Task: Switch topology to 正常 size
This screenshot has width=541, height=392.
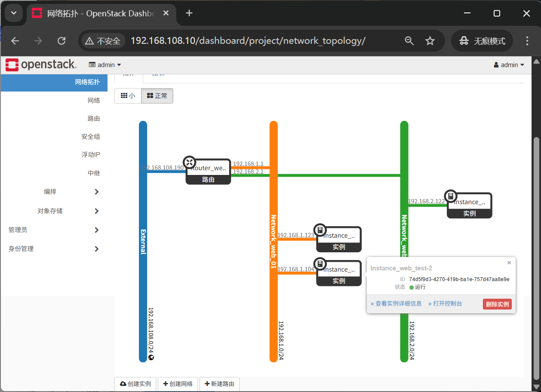Action: tap(157, 96)
